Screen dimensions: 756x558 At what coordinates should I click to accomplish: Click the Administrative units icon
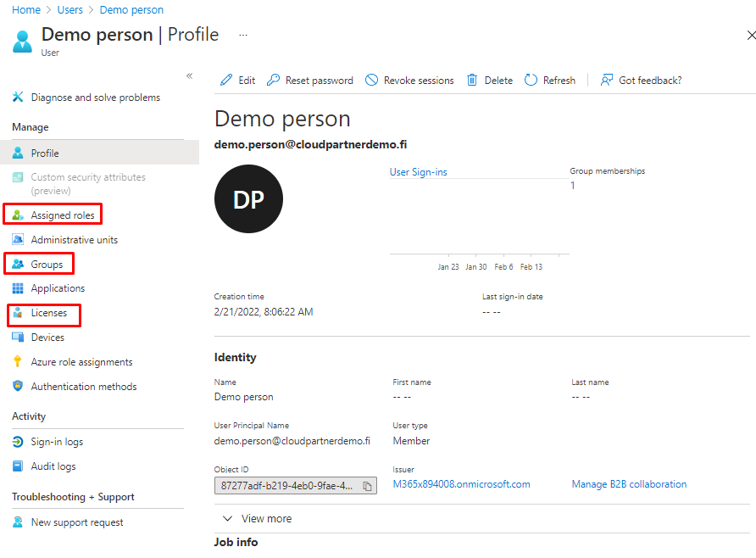point(18,239)
